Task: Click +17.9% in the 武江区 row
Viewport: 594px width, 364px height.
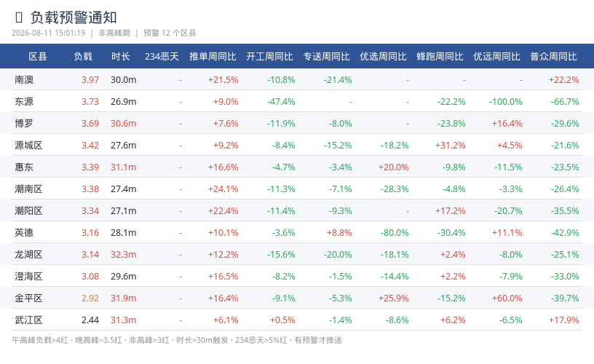Action: 564,320
